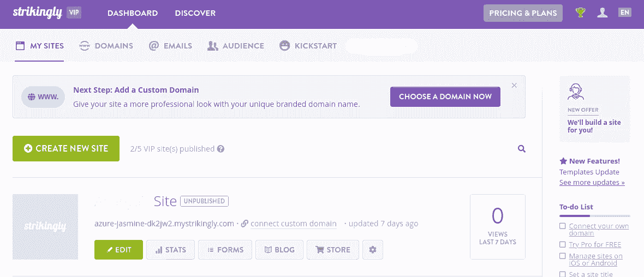Click the 0 views last 7 days box

(x=497, y=226)
